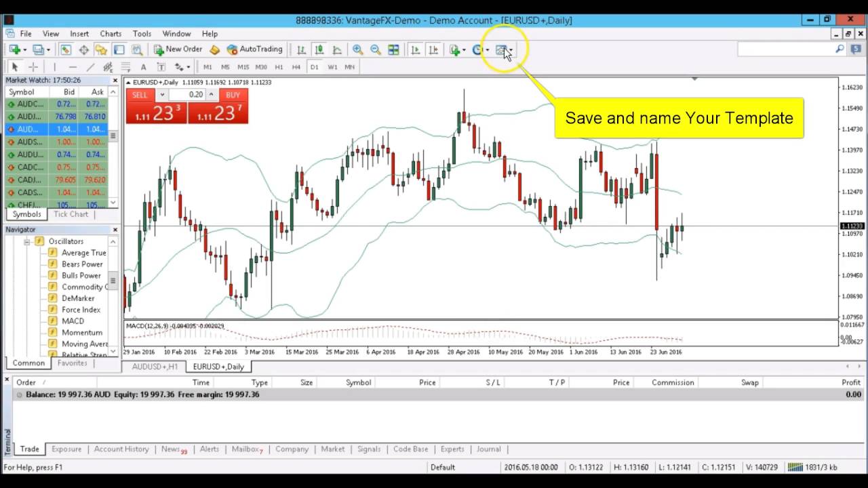Switch timeframe to MN

tap(350, 67)
